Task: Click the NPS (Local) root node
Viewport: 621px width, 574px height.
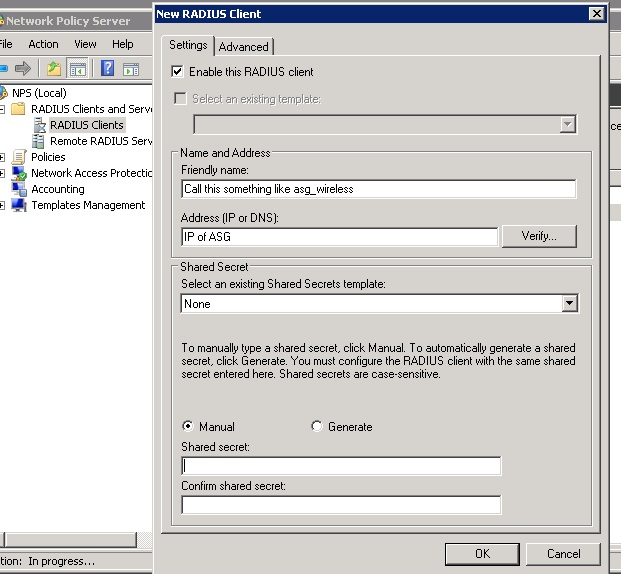Action: (x=39, y=93)
